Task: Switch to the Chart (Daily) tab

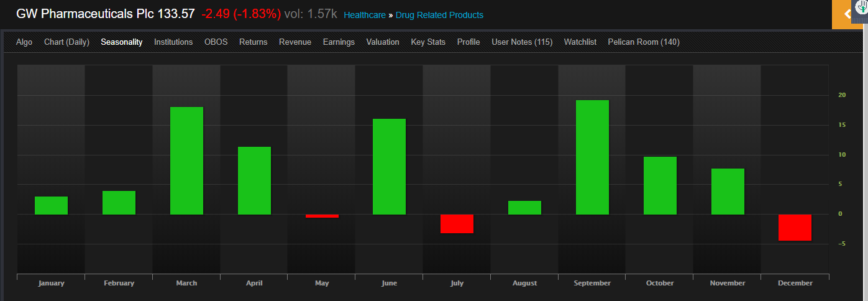Action: (66, 42)
